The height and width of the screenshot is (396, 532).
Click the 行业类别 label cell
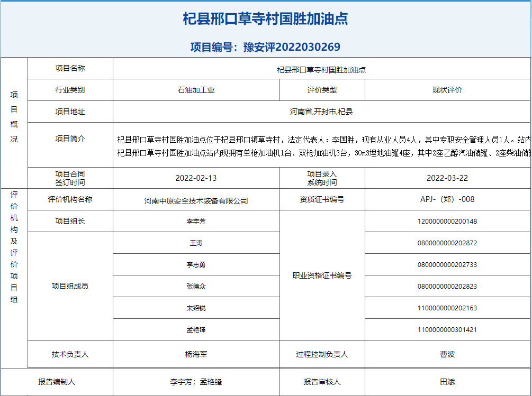tap(70, 90)
